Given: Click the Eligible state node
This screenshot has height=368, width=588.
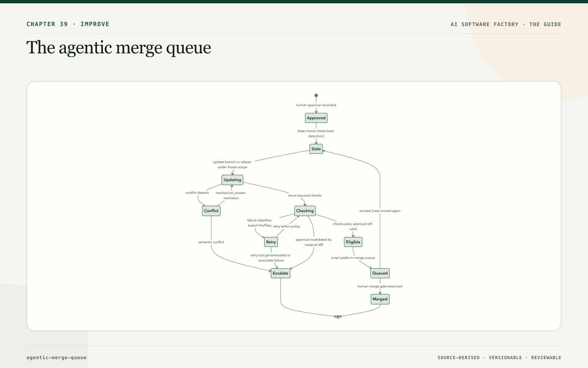Looking at the screenshot, I should pyautogui.click(x=353, y=242).
